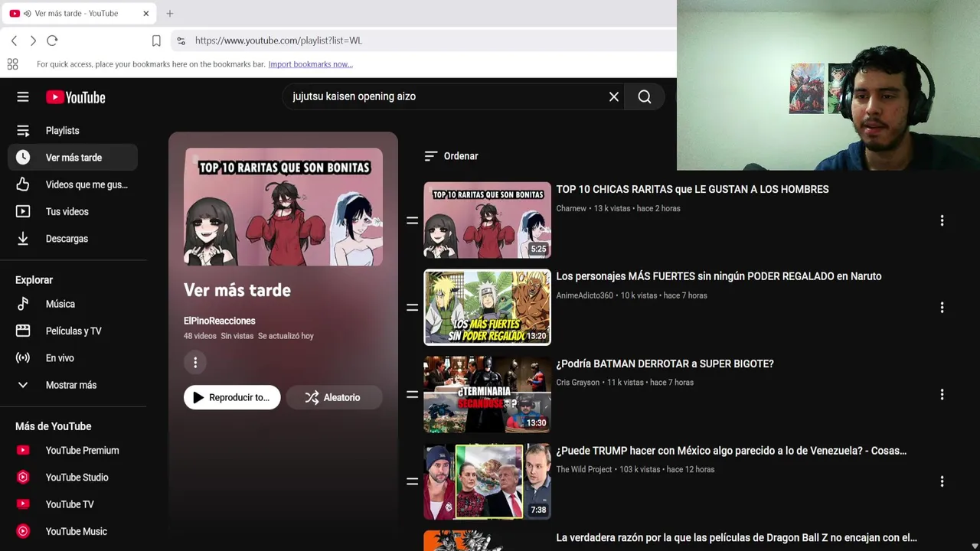Open Música under Explorar
980x551 pixels.
pyautogui.click(x=73, y=304)
